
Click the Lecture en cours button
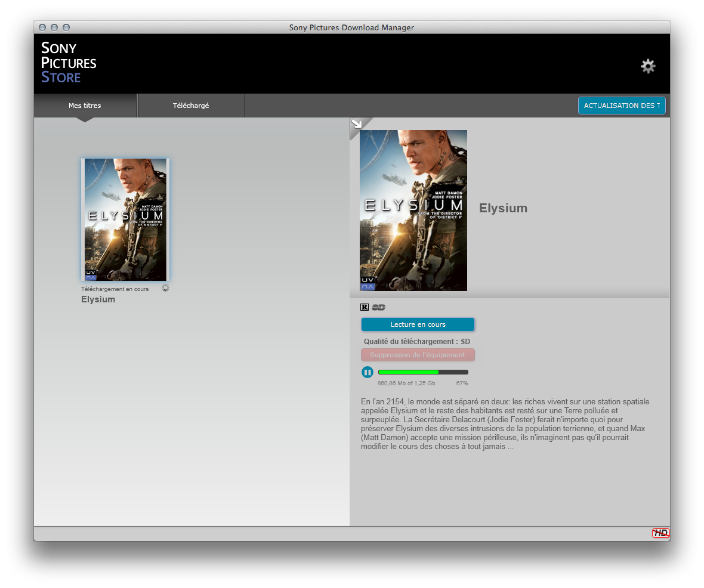418,324
